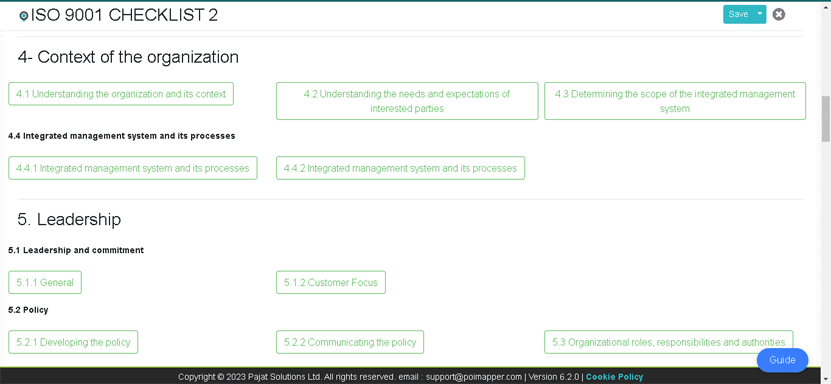Click the 4- Context of the organization heading
The width and height of the screenshot is (831, 384).
coord(128,57)
